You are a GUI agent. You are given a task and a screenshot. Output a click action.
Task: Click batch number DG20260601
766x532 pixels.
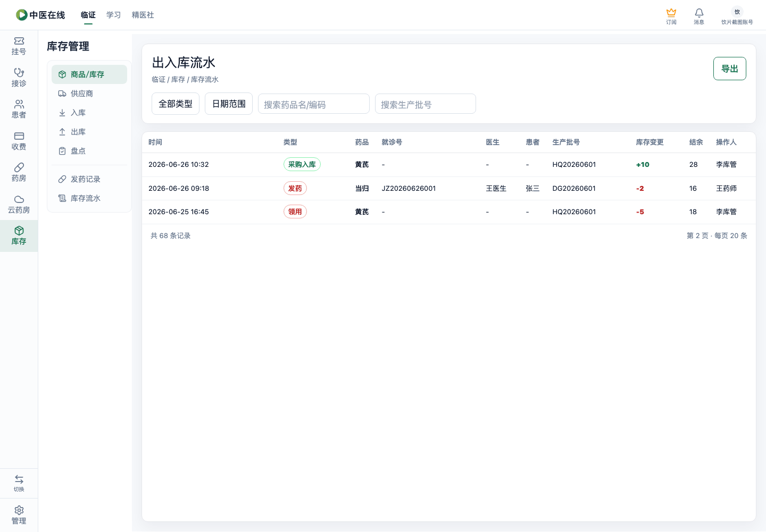point(574,188)
